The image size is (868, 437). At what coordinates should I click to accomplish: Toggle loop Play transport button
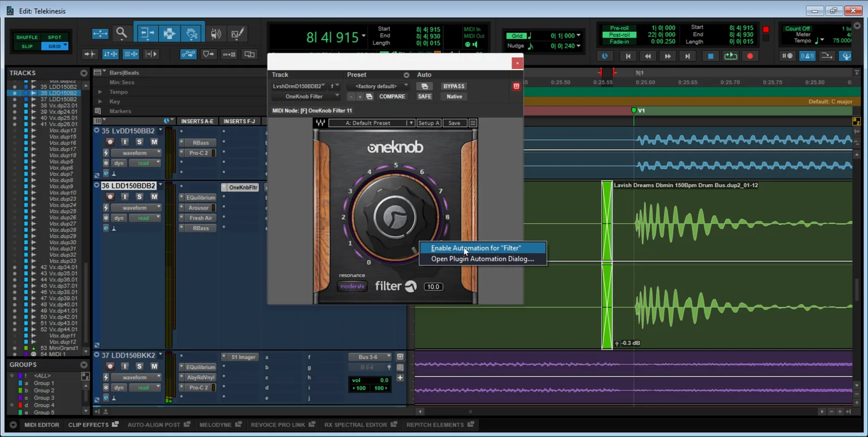731,56
